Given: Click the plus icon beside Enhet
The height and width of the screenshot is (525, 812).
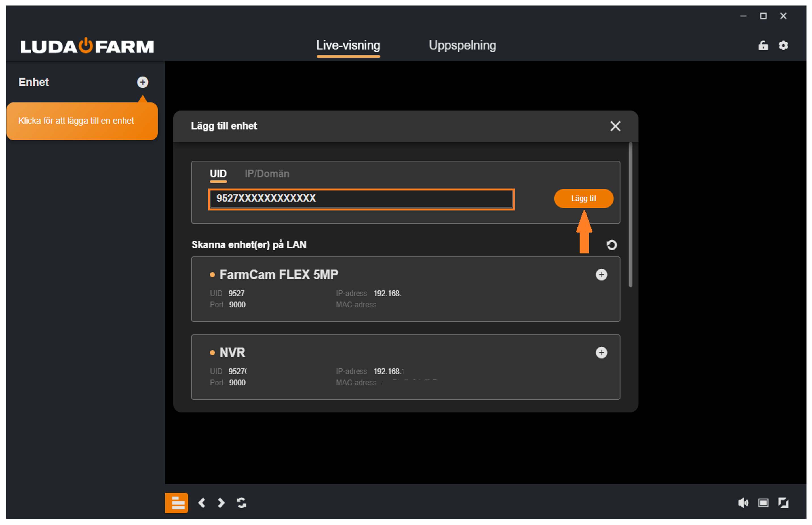Looking at the screenshot, I should click(x=142, y=82).
